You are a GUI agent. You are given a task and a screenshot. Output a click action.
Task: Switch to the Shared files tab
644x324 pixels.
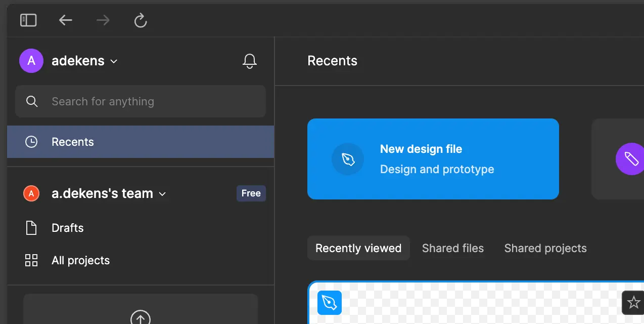click(452, 248)
